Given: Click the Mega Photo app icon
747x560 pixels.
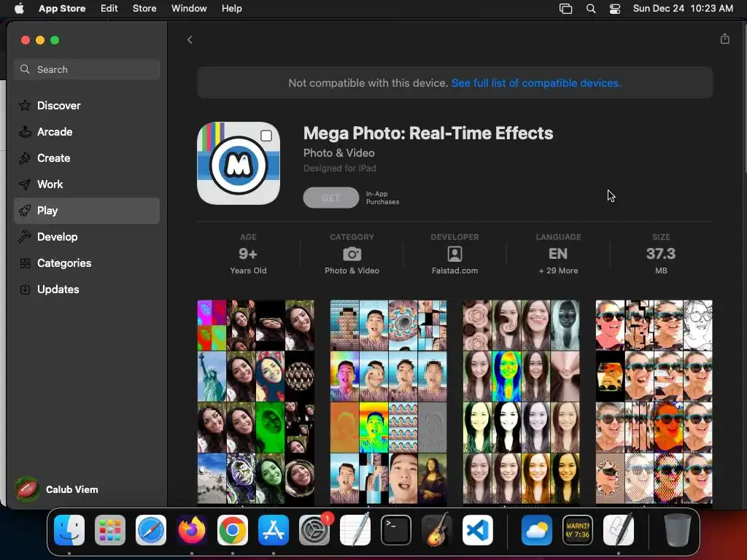Looking at the screenshot, I should [x=239, y=163].
